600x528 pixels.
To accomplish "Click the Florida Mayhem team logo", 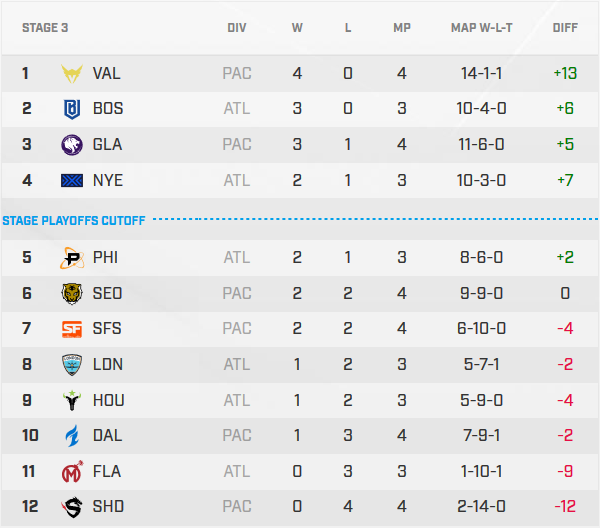I will coord(73,472).
